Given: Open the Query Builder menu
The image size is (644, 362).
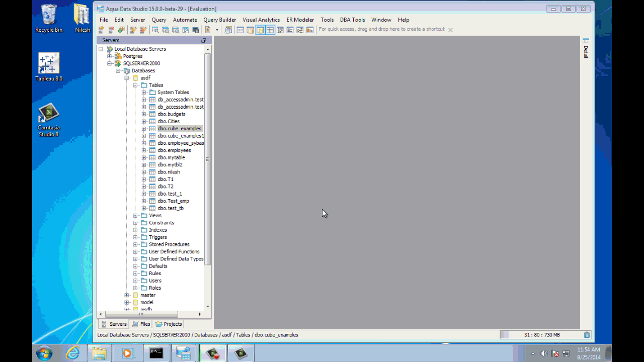Looking at the screenshot, I should coord(219,20).
